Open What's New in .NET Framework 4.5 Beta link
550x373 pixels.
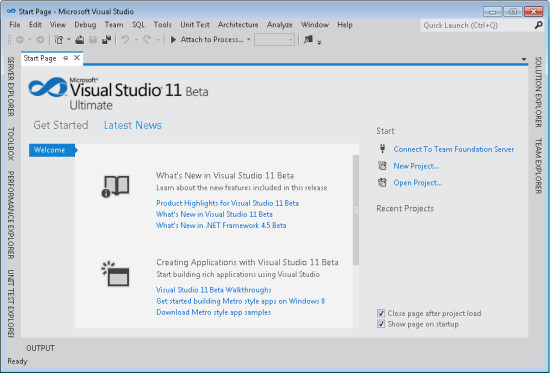(221, 225)
